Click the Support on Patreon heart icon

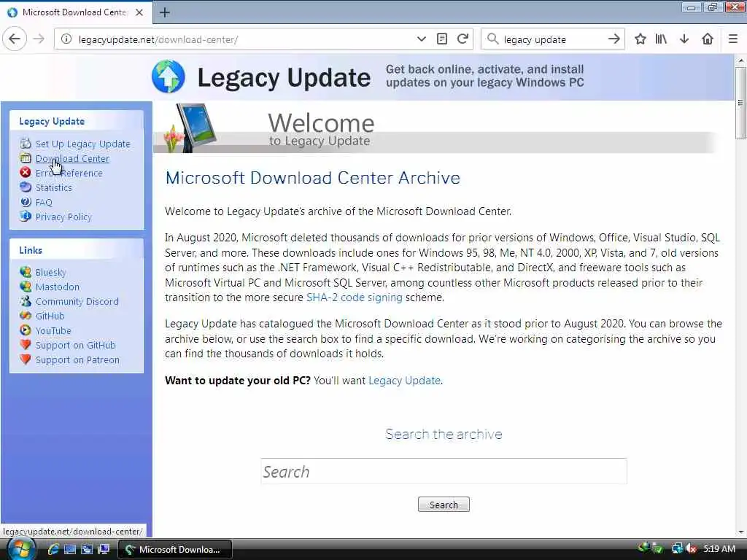(x=26, y=359)
